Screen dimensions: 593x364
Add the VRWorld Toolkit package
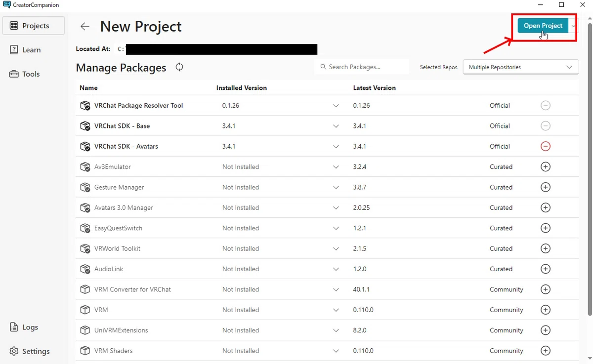click(546, 248)
